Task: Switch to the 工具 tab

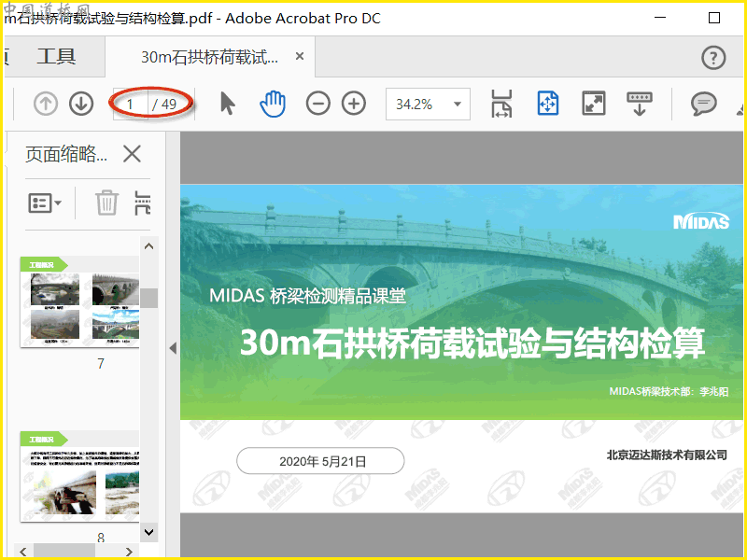Action: (x=57, y=56)
